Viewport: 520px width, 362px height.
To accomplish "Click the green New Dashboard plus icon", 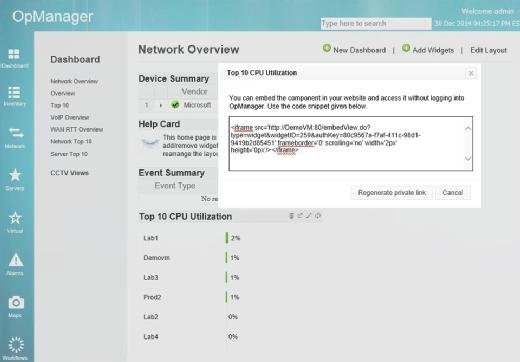I will click(327, 48).
